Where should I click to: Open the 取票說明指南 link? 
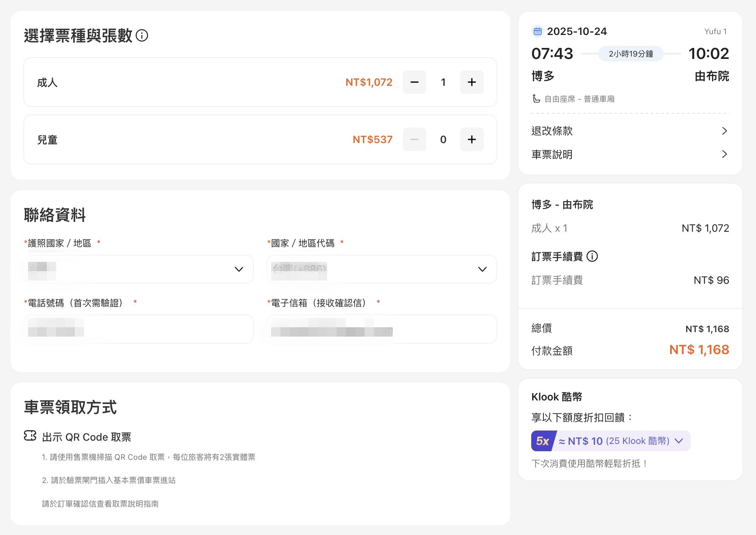point(138,504)
